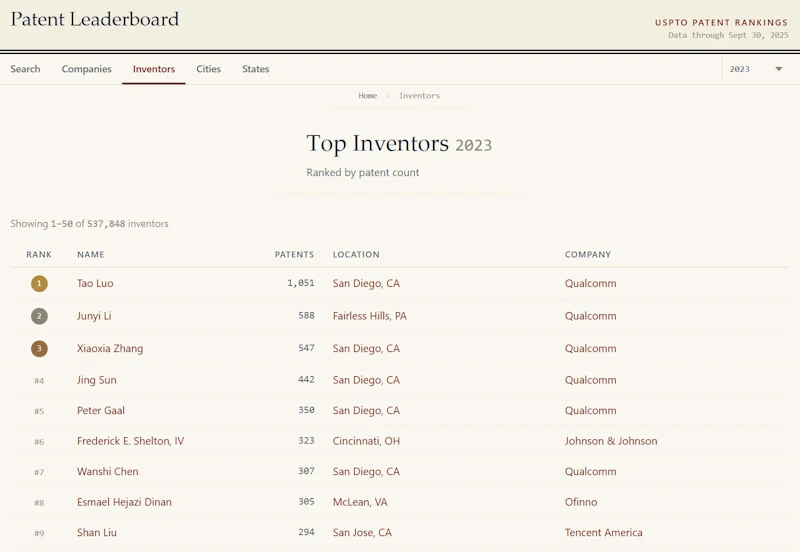The height and width of the screenshot is (552, 800).
Task: Select the Inventors tab
Action: point(154,69)
